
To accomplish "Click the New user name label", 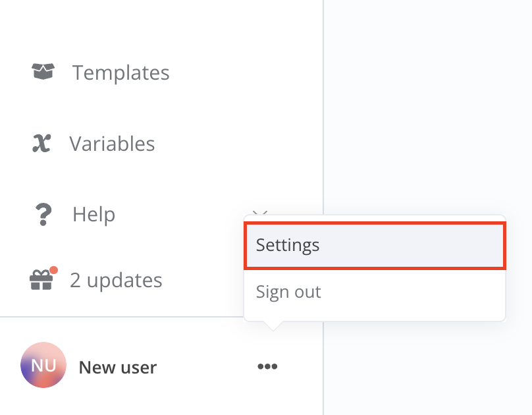I will [117, 367].
